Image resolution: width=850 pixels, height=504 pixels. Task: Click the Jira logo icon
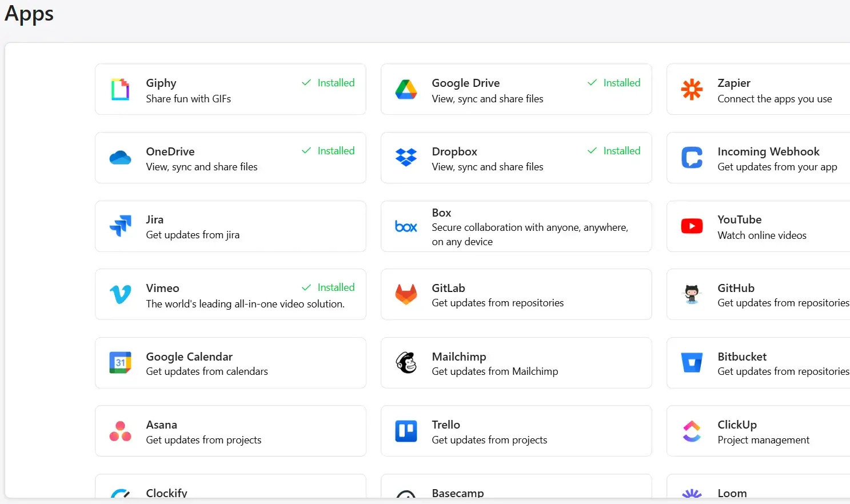tap(120, 226)
